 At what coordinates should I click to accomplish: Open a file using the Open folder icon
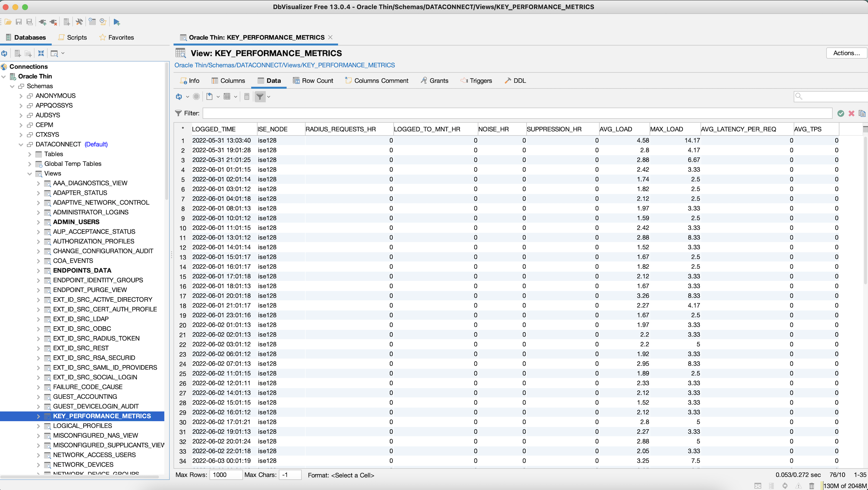coord(8,21)
